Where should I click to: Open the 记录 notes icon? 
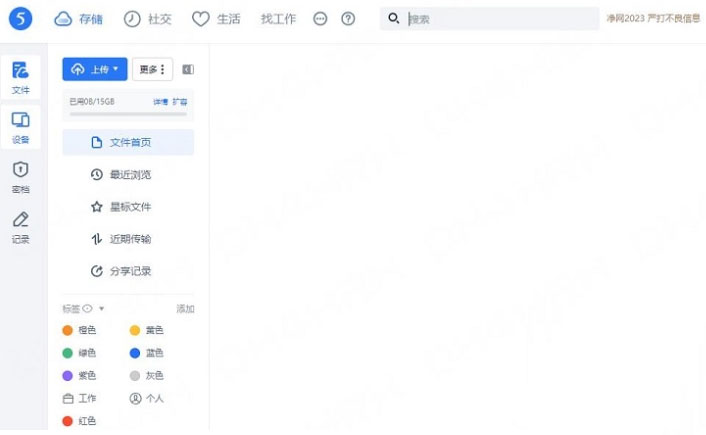20,227
